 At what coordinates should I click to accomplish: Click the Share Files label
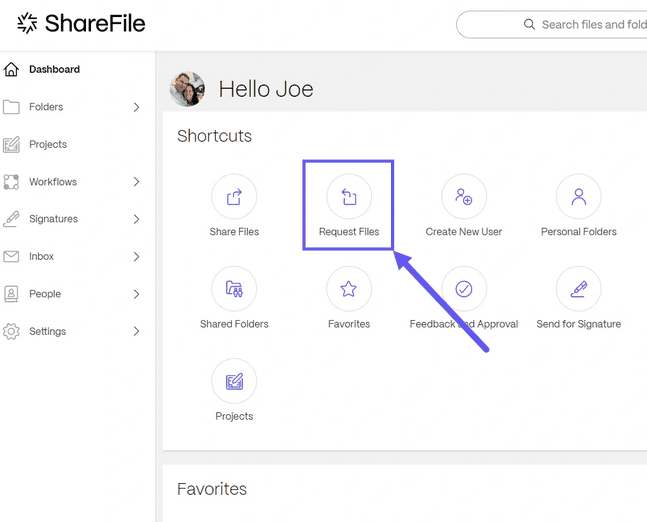(x=234, y=232)
